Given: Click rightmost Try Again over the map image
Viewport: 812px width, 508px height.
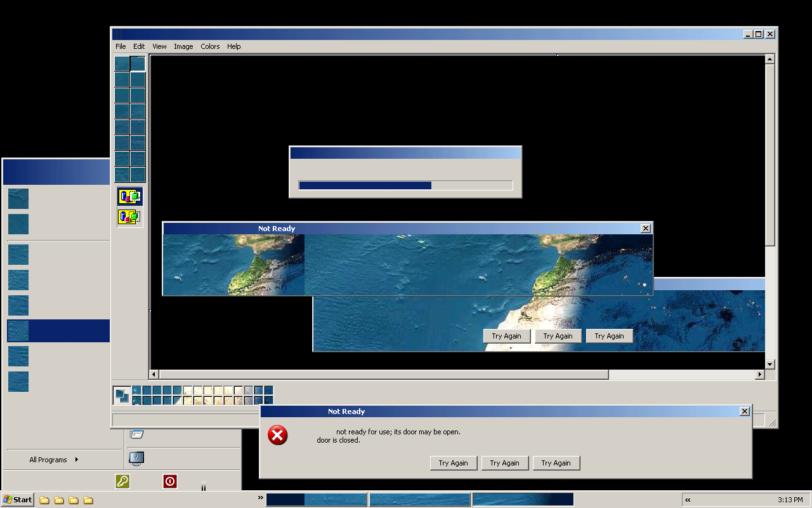Looking at the screenshot, I should (x=609, y=336).
